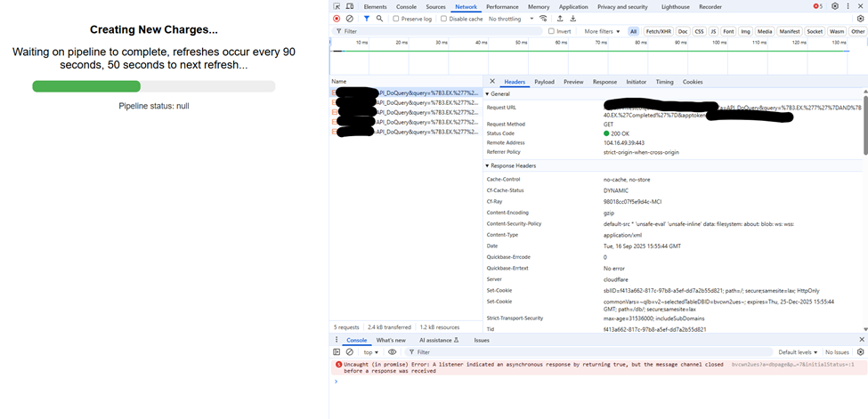Viewport: 868px width, 419px height.
Task: Enable the Preserve log checkbox
Action: click(x=396, y=19)
